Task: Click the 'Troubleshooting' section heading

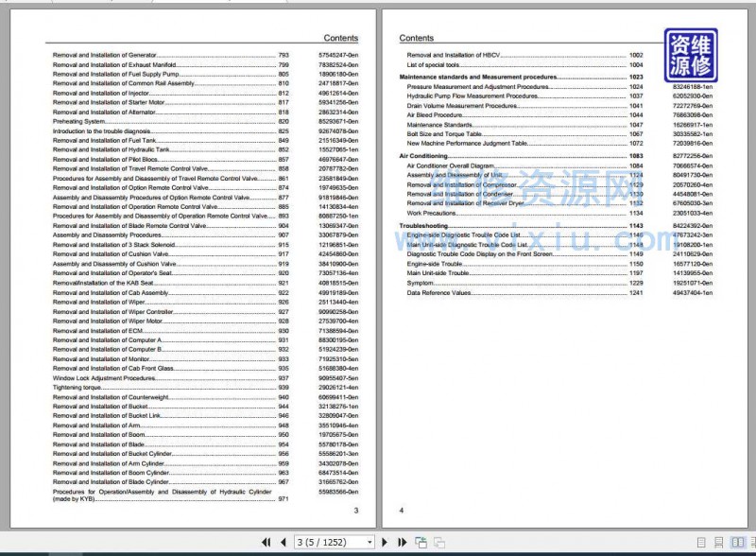Action: 423,226
